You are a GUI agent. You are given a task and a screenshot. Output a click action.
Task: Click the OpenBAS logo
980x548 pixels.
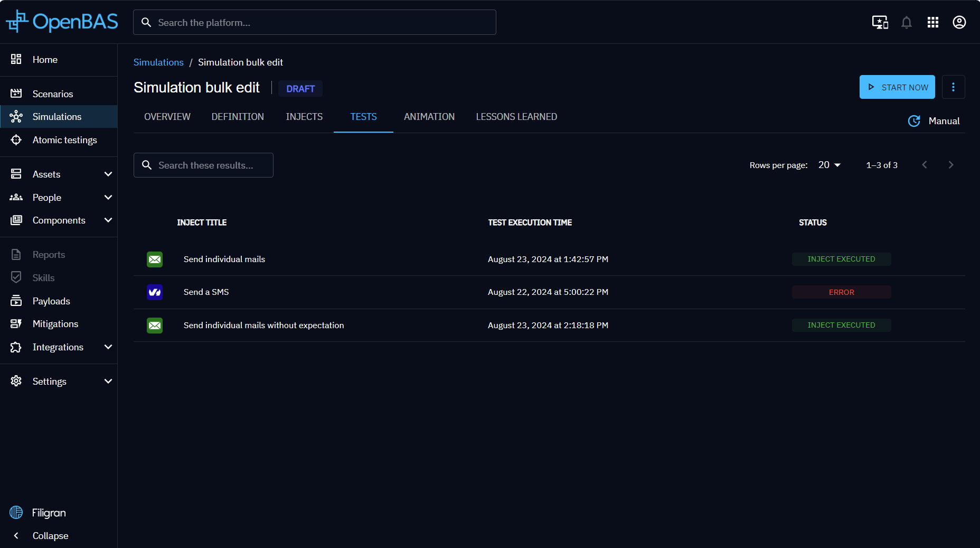[x=62, y=22]
